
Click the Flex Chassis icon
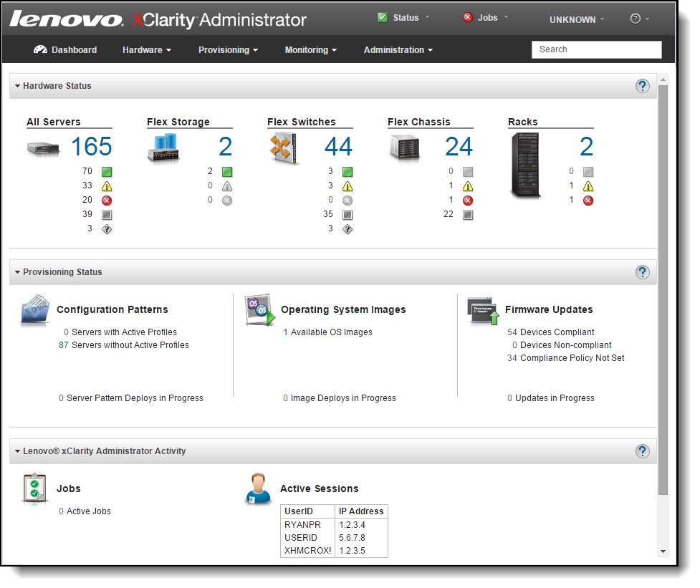[x=405, y=147]
